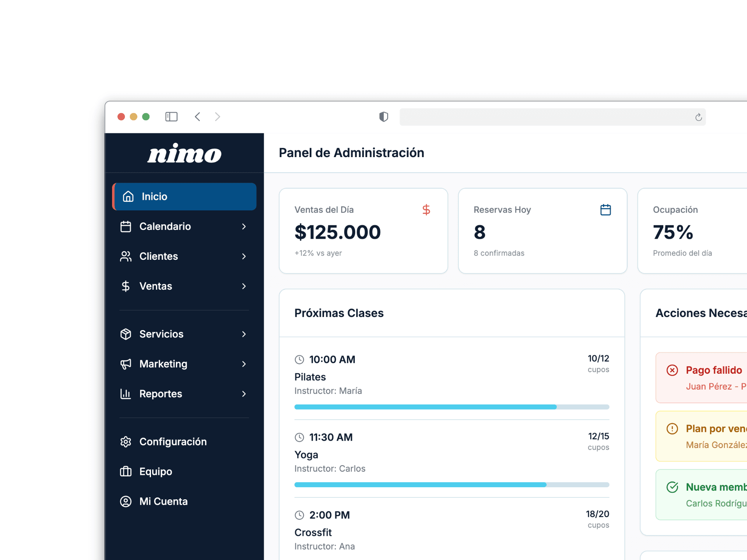Click the Marketing megaphone icon

point(126,364)
